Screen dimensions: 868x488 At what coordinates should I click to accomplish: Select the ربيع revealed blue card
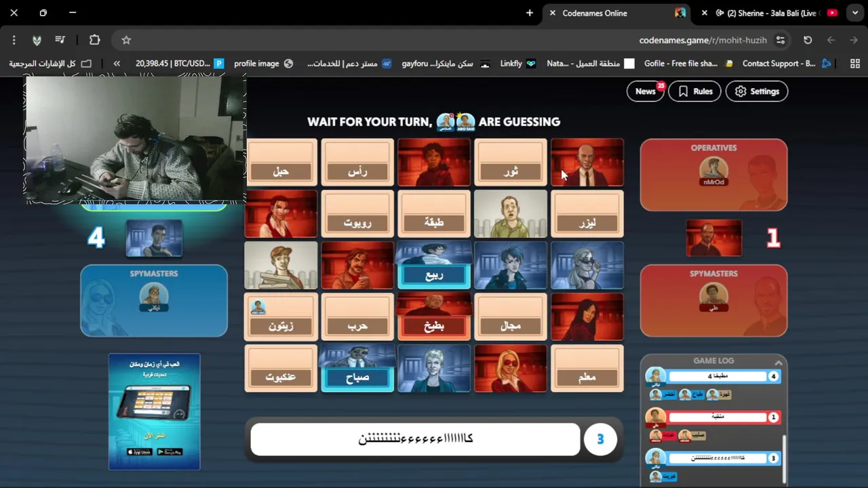point(434,266)
